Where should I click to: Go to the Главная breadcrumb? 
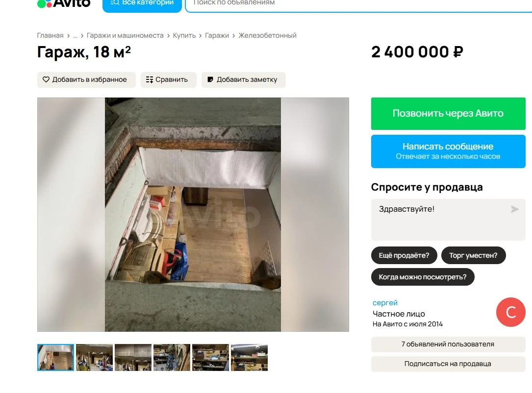point(50,35)
